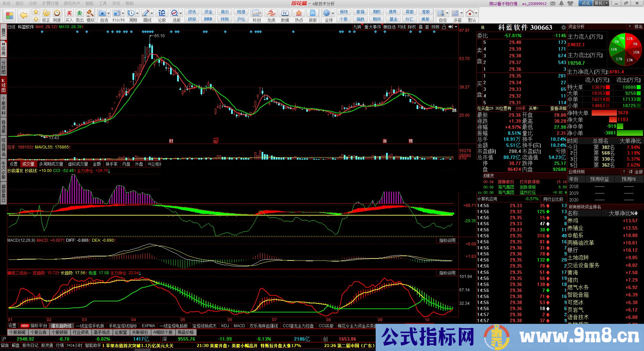Viewport: 644px width, 351px height.
Task: Expand the 全球 dropdown arrow
Action: (x=333, y=13)
